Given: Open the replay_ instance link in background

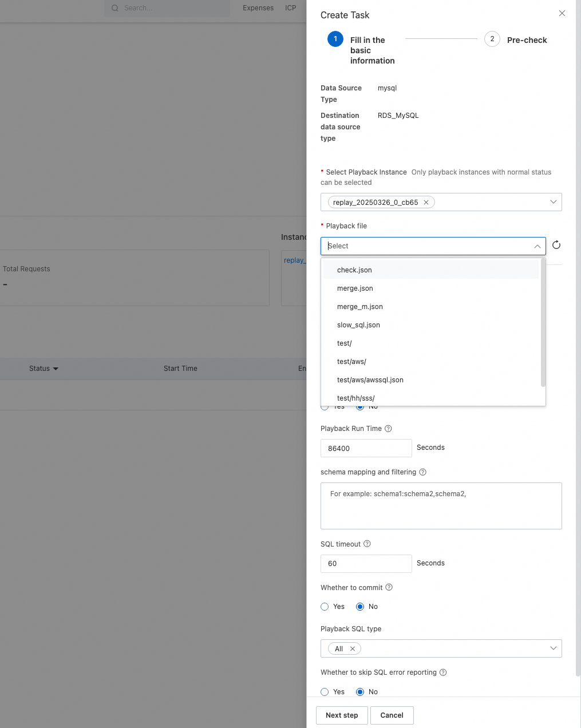Looking at the screenshot, I should (x=295, y=260).
